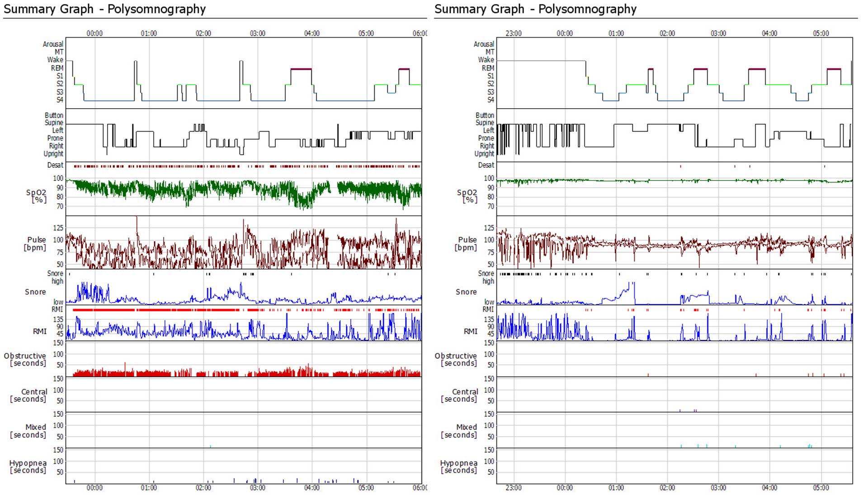
Task: Click the Button label in the right graph
Action: [485, 115]
